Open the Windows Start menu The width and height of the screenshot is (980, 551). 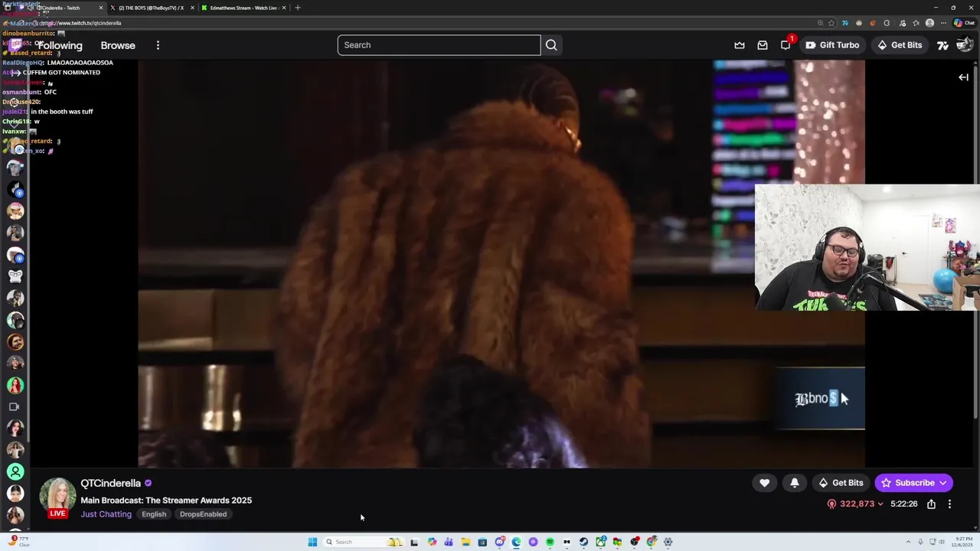[x=312, y=542]
